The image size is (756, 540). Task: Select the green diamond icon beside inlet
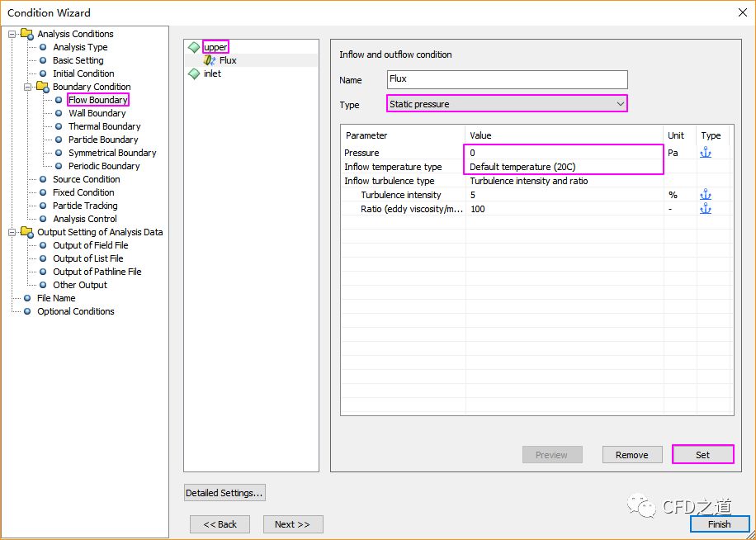click(194, 73)
